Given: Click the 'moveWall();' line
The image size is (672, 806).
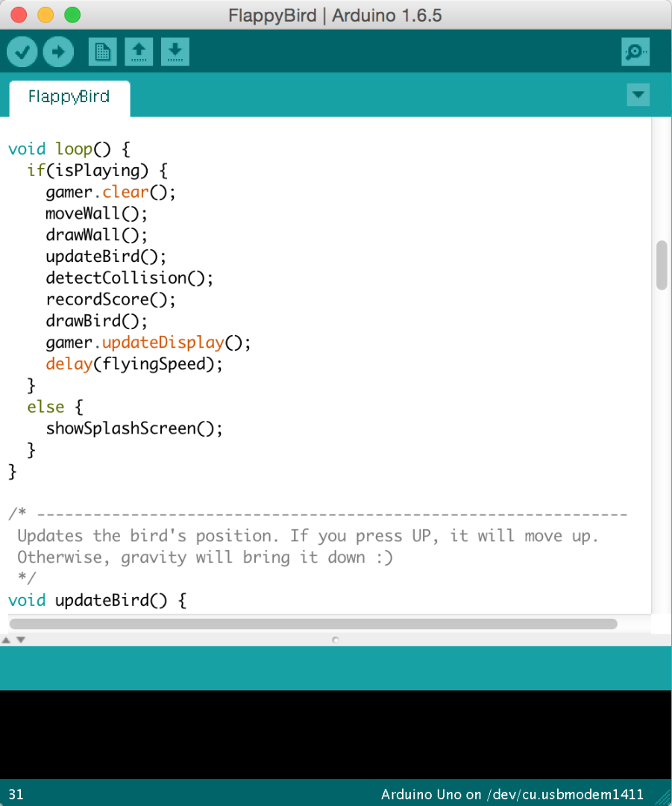Looking at the screenshot, I should [x=97, y=214].
